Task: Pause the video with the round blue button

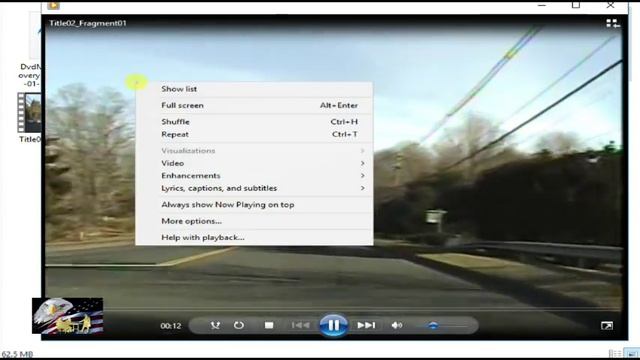Action: [333, 325]
